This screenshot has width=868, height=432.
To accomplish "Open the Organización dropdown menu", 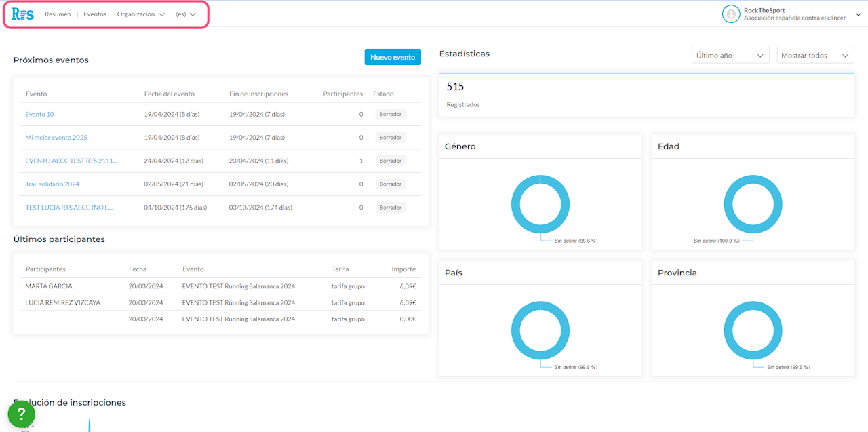I will [x=140, y=14].
